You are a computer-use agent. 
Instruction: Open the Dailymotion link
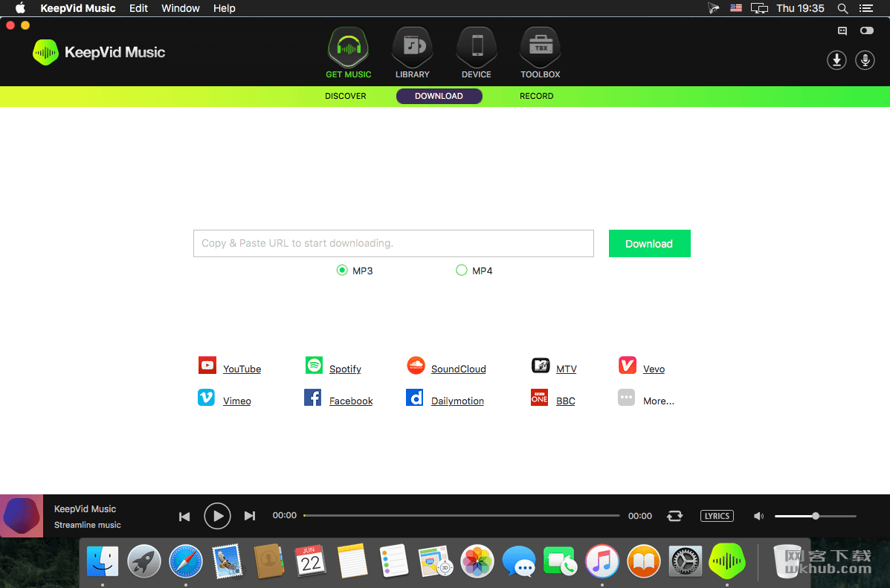(x=457, y=401)
